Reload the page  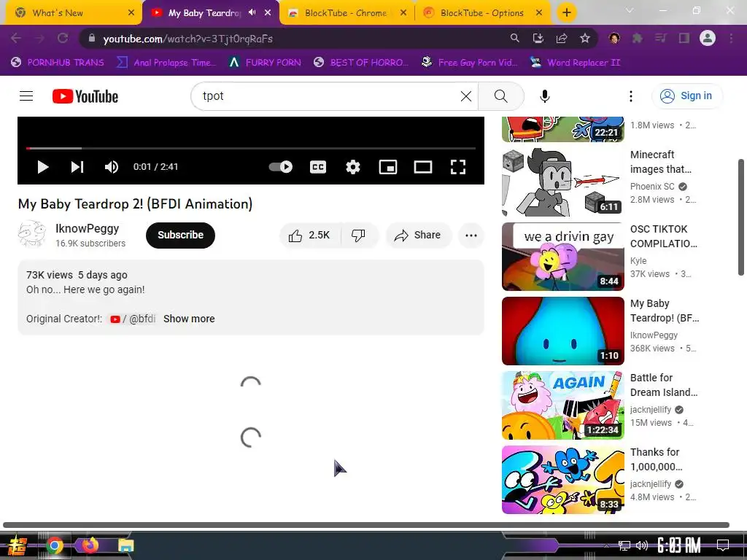click(63, 39)
